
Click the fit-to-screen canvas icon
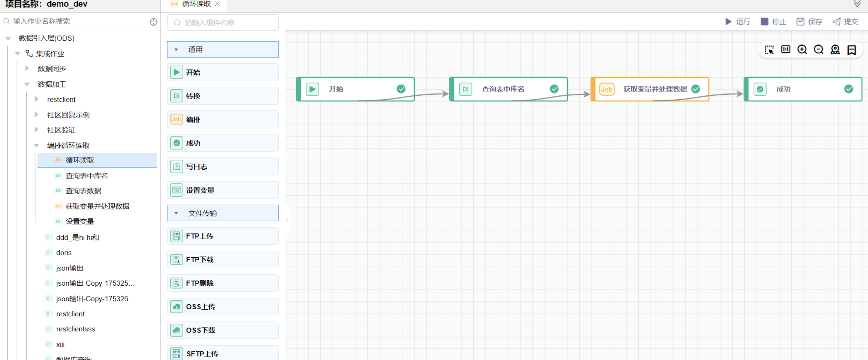786,50
